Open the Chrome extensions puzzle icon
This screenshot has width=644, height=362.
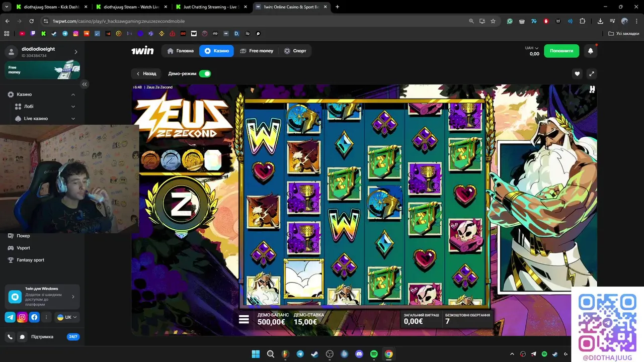click(582, 21)
